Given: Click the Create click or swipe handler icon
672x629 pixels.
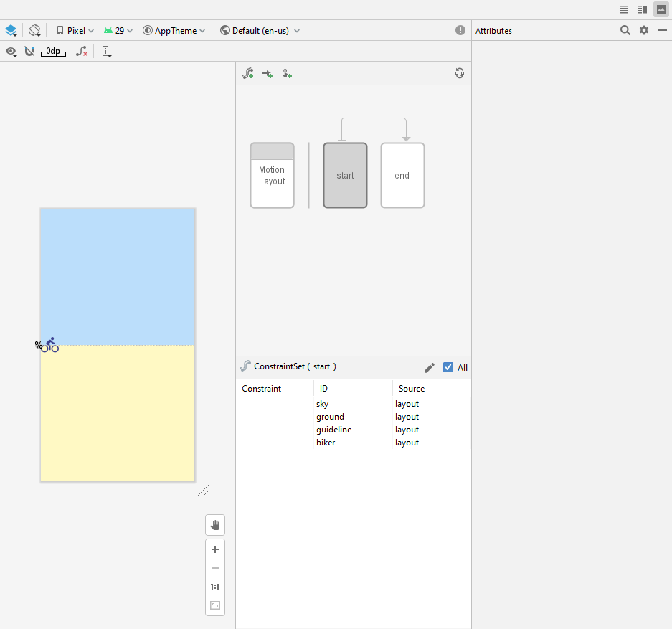Looking at the screenshot, I should (x=287, y=73).
